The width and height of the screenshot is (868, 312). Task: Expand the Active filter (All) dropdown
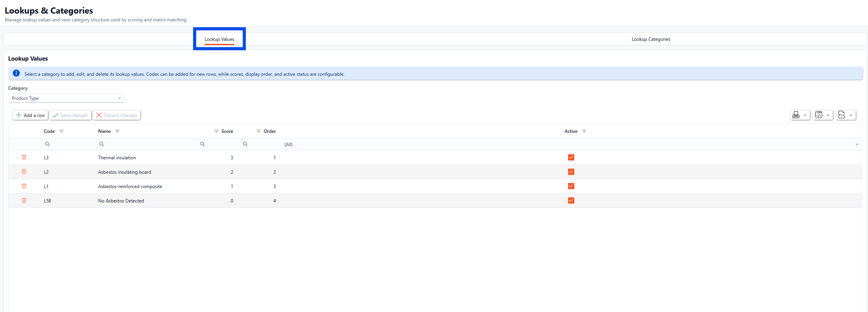coord(857,145)
